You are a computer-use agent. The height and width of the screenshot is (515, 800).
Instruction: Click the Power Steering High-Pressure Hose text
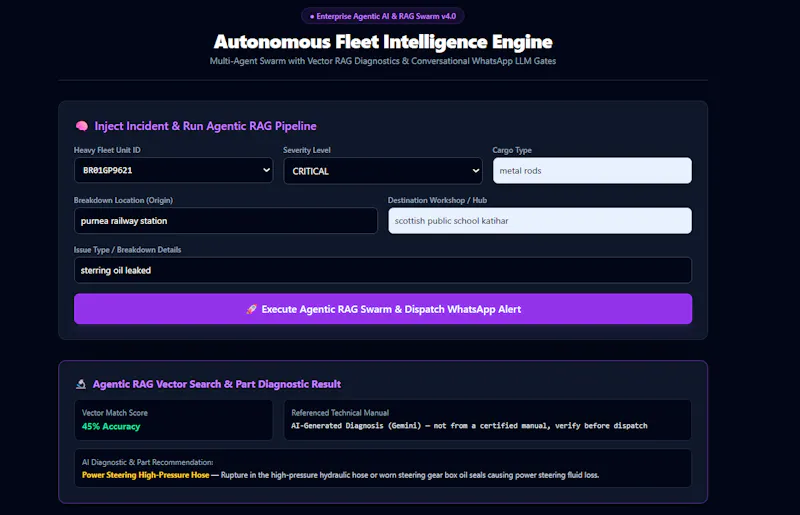point(145,475)
